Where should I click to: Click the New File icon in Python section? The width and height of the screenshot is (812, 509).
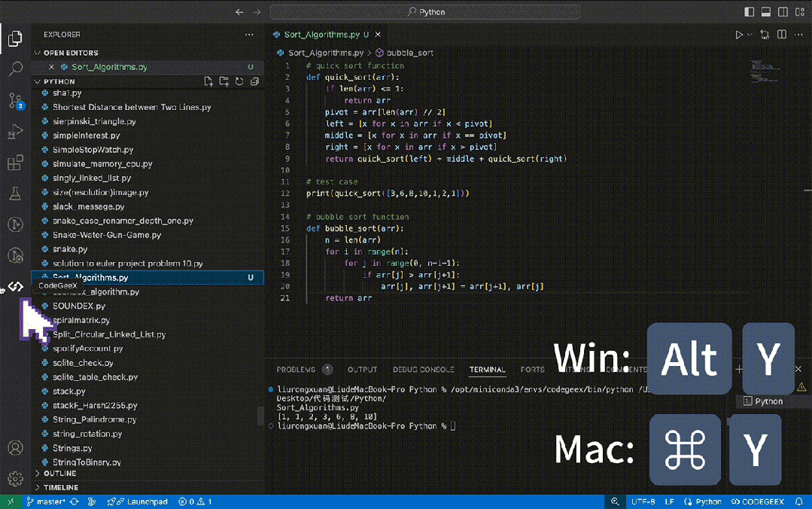point(208,81)
